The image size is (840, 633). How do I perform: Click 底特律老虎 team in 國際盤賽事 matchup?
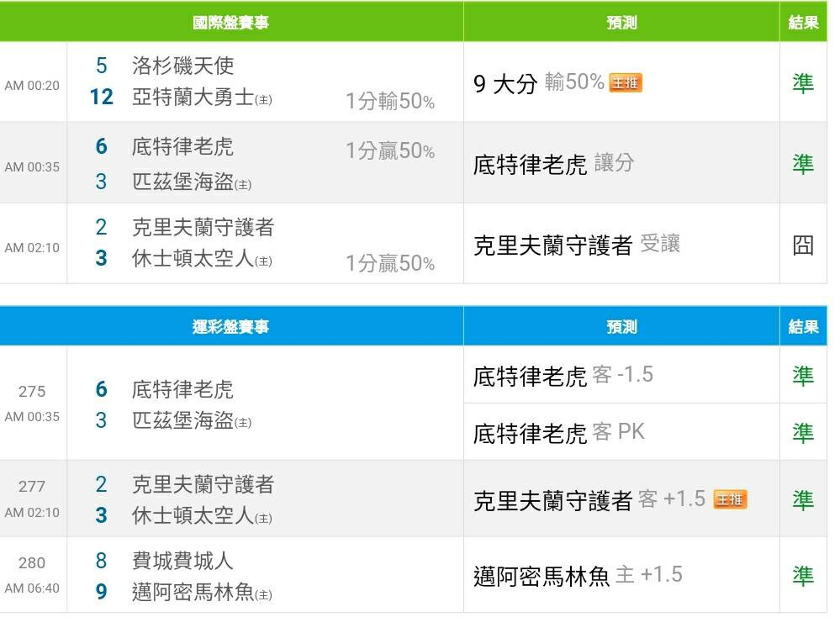coord(183,147)
